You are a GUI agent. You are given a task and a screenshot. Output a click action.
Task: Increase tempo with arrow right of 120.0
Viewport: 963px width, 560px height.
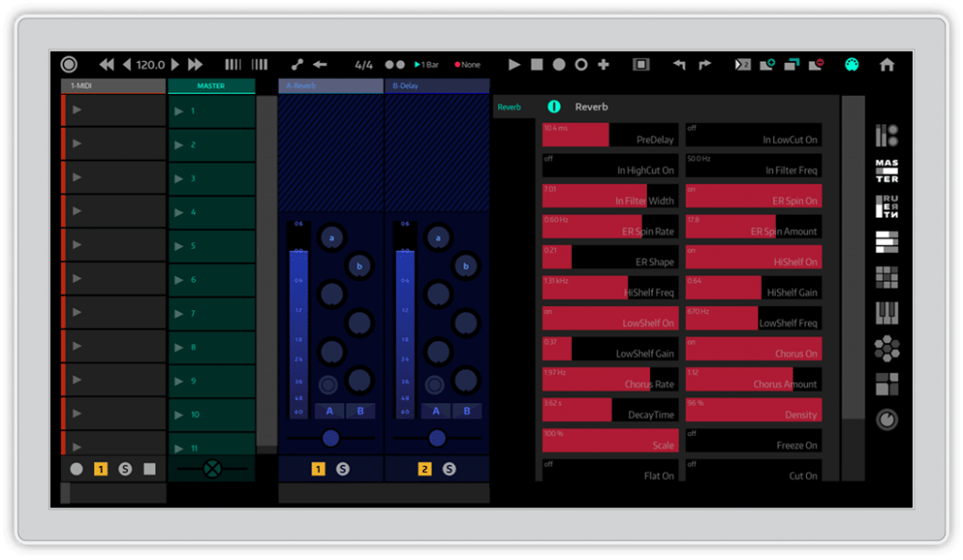pos(174,65)
